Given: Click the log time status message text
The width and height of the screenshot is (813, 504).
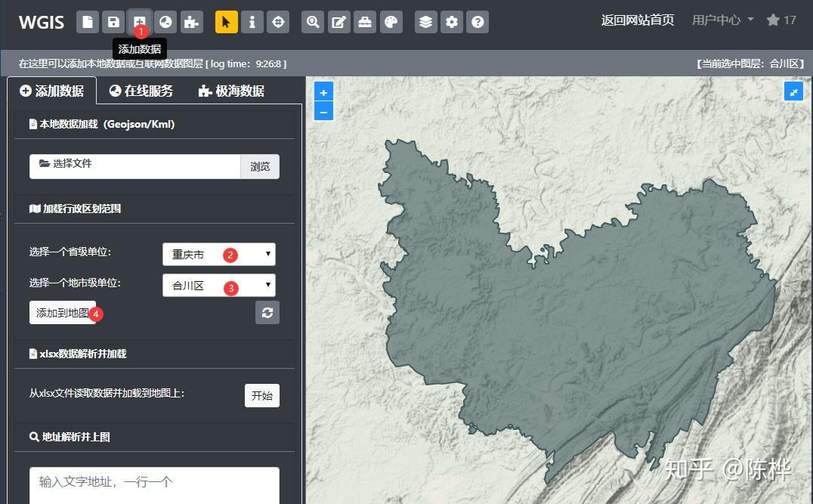Looking at the screenshot, I should pyautogui.click(x=153, y=63).
